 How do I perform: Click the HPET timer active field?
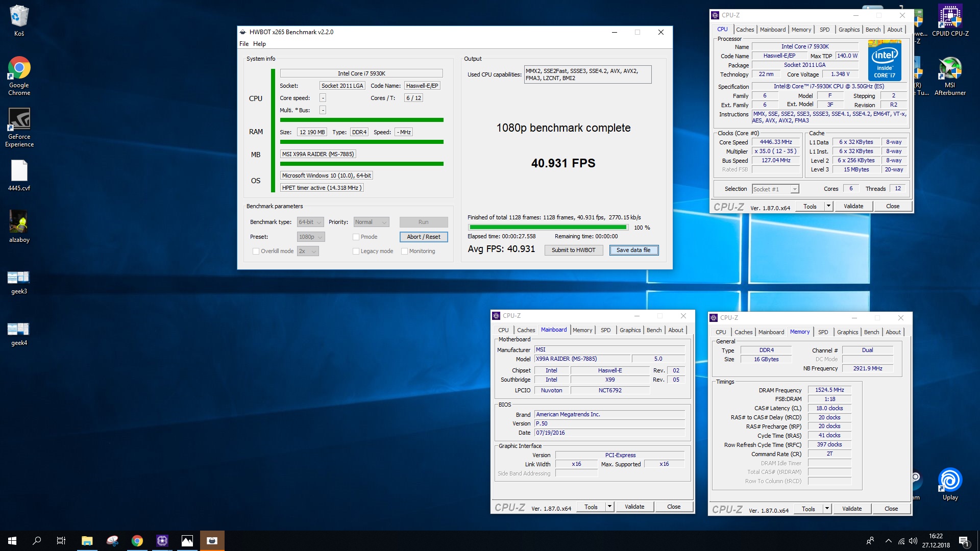click(322, 188)
